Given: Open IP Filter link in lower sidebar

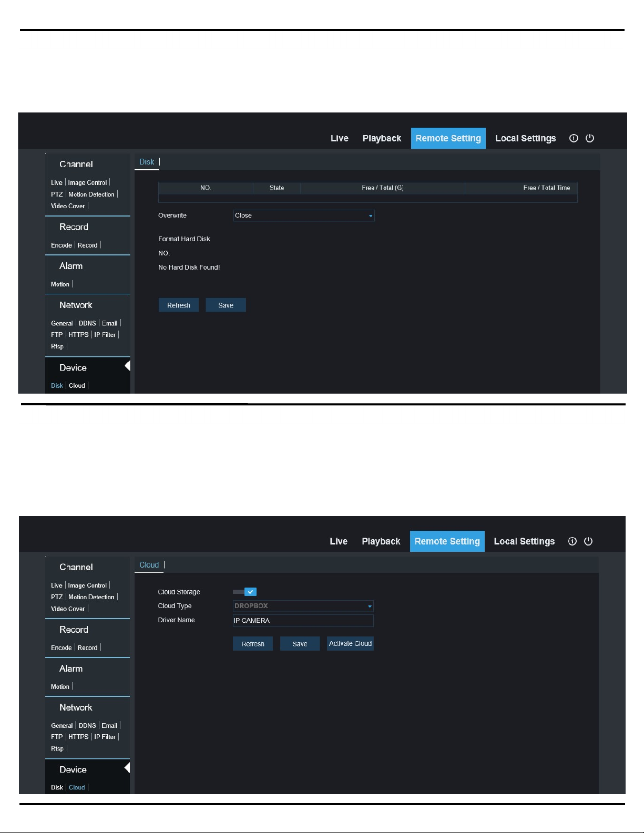Looking at the screenshot, I should (x=105, y=737).
